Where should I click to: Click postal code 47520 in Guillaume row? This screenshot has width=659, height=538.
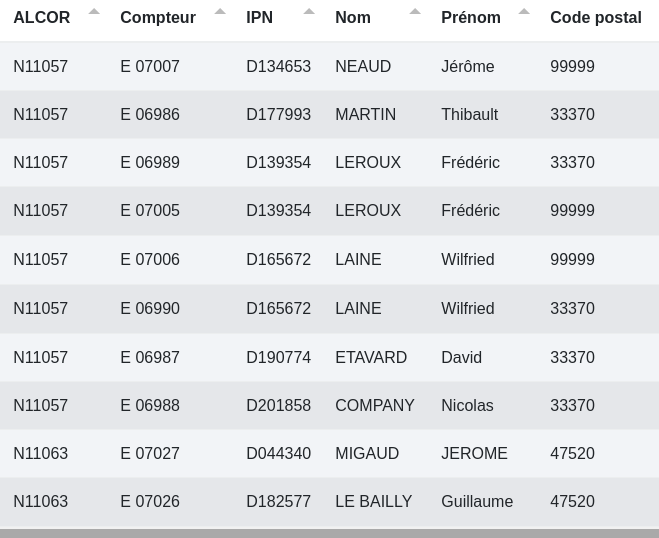(x=572, y=502)
